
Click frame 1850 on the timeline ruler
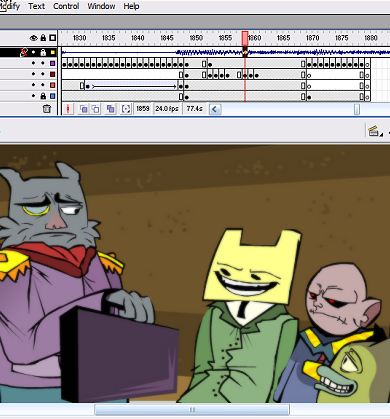click(x=196, y=38)
